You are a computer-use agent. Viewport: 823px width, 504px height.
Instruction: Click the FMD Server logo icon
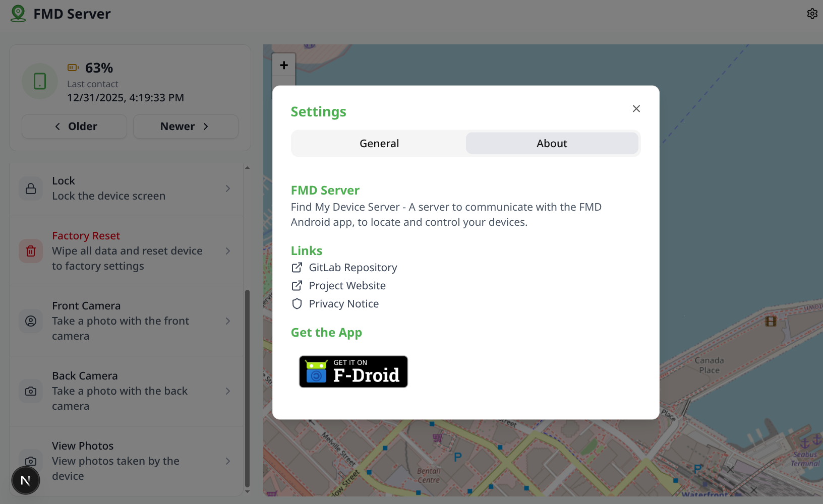(x=18, y=14)
